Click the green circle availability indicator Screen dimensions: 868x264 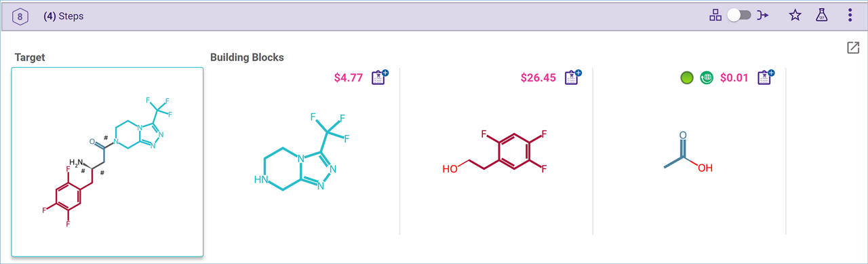click(x=686, y=78)
